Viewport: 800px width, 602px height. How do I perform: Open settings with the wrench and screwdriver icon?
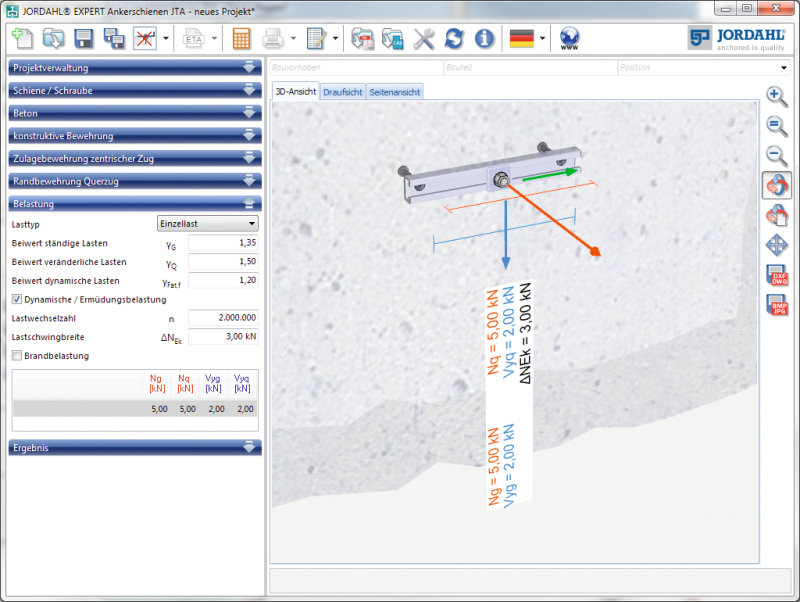[423, 38]
